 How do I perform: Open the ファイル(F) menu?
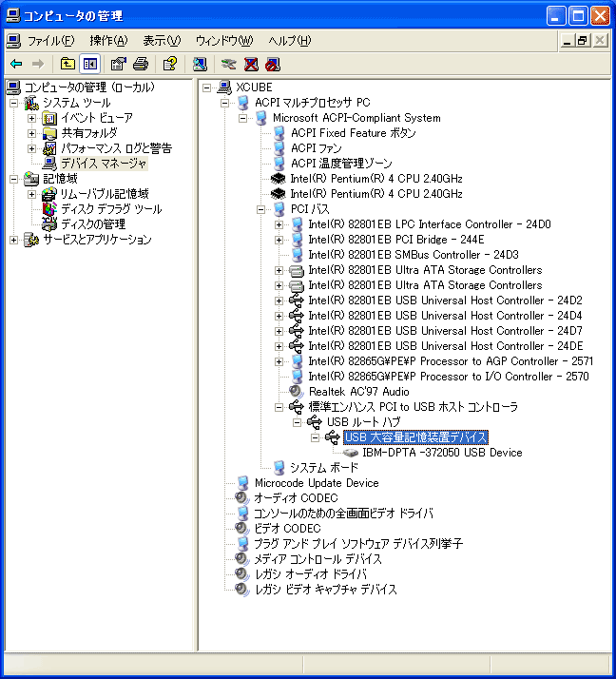(x=50, y=41)
